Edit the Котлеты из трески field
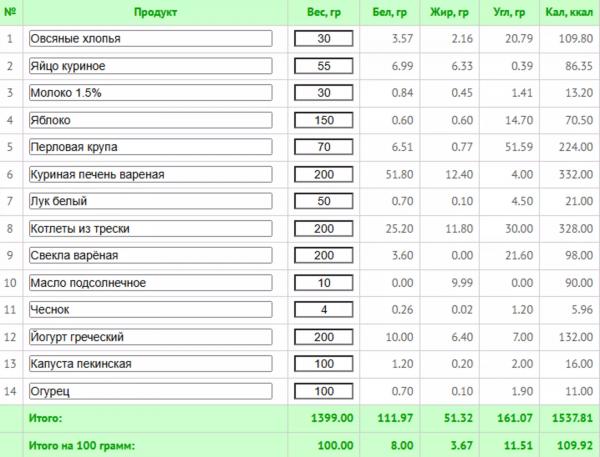 pos(150,229)
